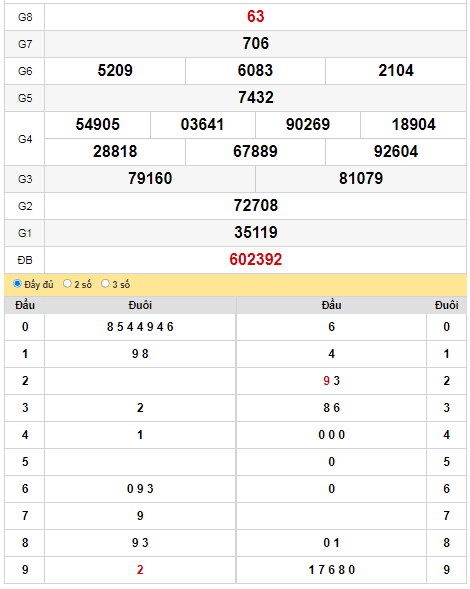
Task: Click G4 number 90269
Action: [308, 125]
